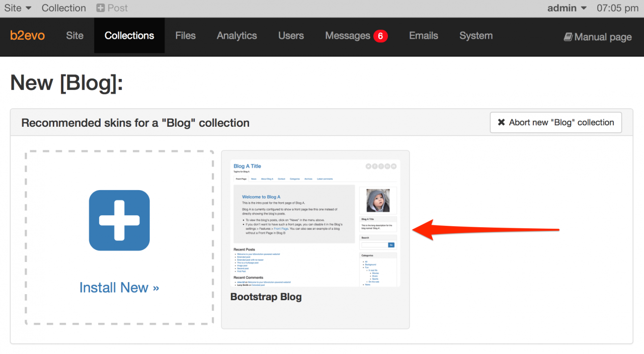Click the blue plus Install New icon

(119, 220)
